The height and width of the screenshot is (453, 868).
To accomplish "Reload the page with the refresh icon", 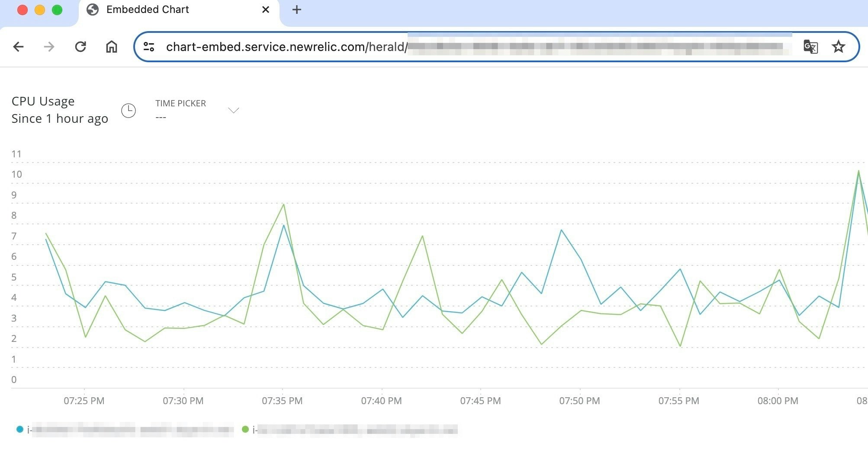I will [x=80, y=47].
